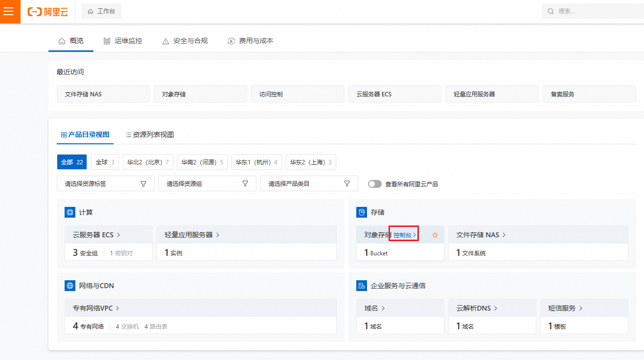
Task: Click the 计算 section chip icon
Action: click(x=70, y=212)
